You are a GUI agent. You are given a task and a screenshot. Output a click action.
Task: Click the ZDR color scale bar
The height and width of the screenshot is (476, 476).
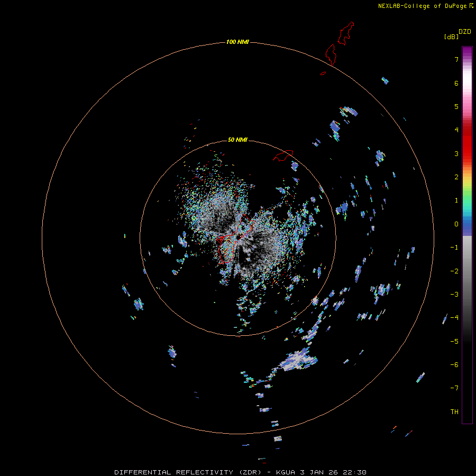click(467, 235)
